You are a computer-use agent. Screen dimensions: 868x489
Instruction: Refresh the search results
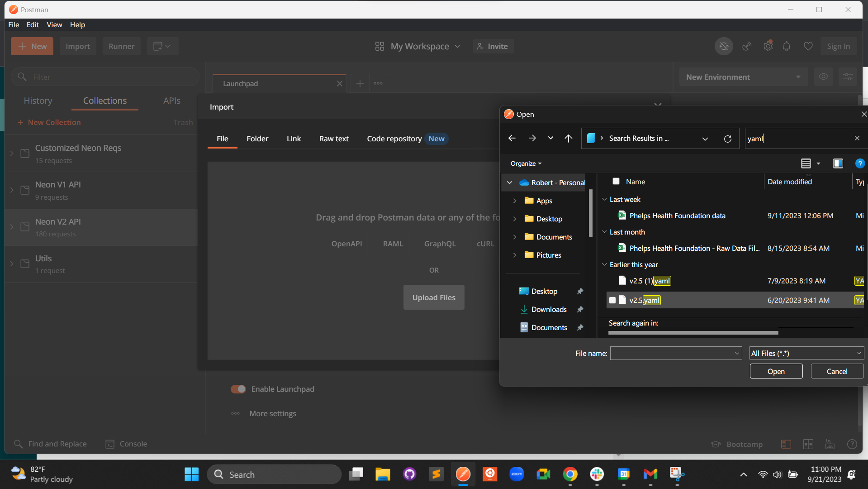(x=728, y=139)
